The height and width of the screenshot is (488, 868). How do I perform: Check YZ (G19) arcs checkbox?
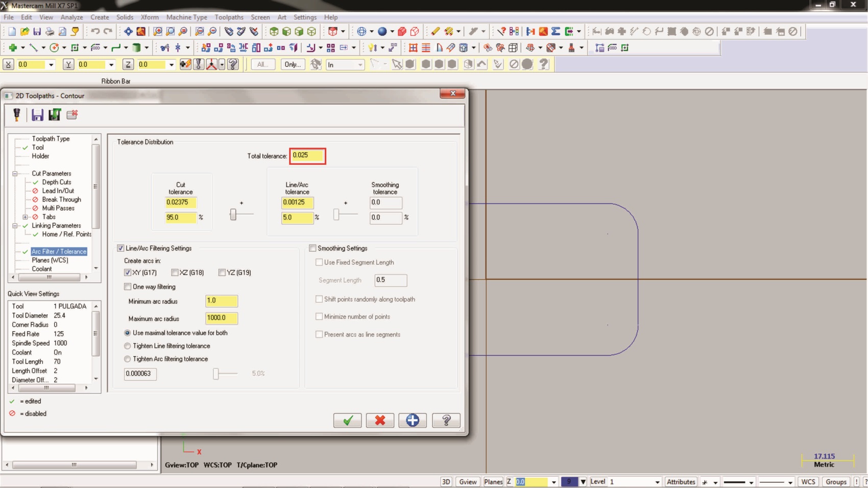(x=222, y=273)
